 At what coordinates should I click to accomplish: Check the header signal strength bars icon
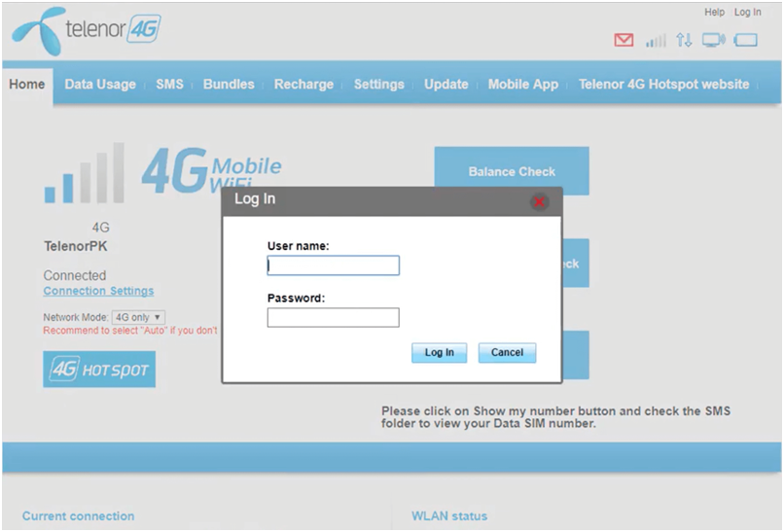pyautogui.click(x=656, y=41)
